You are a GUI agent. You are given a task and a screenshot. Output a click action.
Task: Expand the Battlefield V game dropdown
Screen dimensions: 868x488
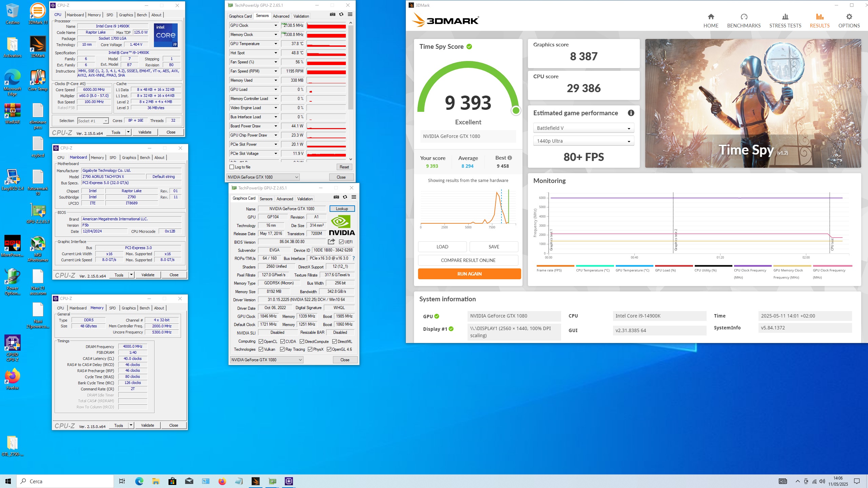point(583,128)
